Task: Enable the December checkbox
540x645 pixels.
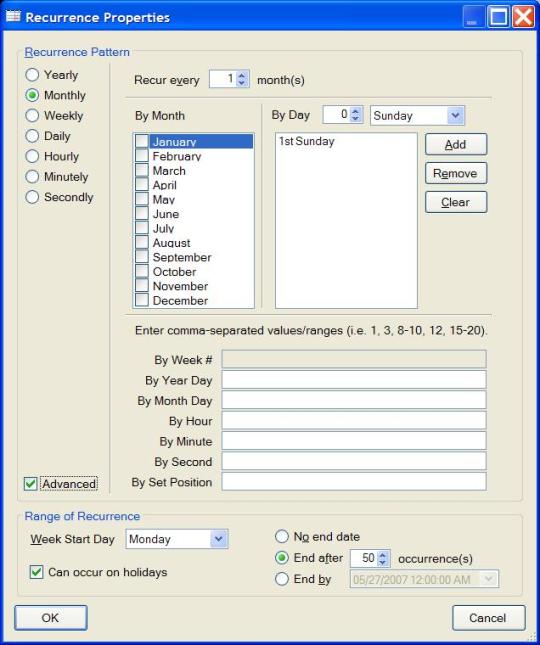Action: coord(142,300)
